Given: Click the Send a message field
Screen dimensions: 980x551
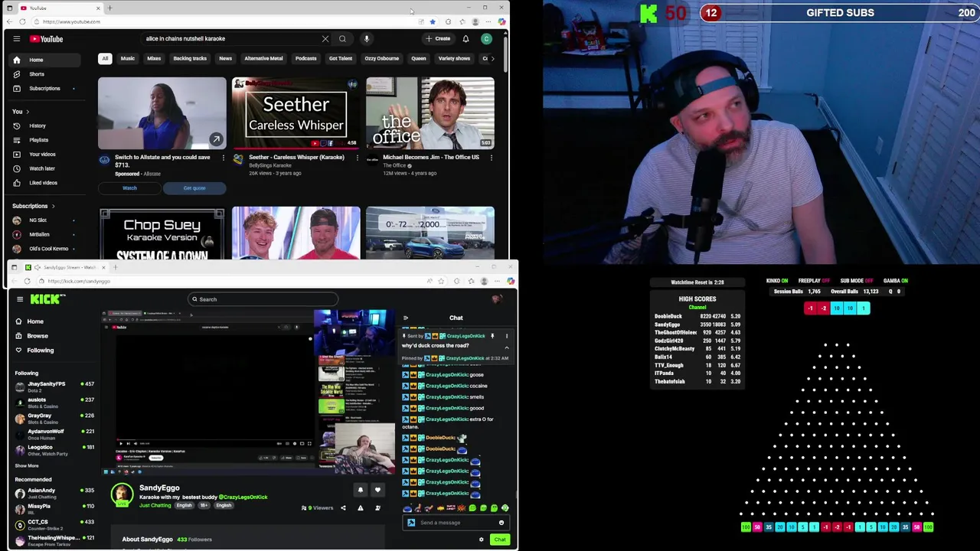Looking at the screenshot, I should click(x=456, y=523).
